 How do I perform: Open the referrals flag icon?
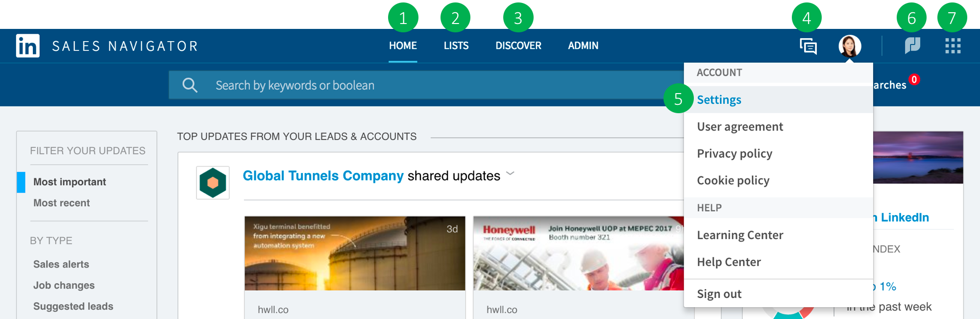click(912, 46)
